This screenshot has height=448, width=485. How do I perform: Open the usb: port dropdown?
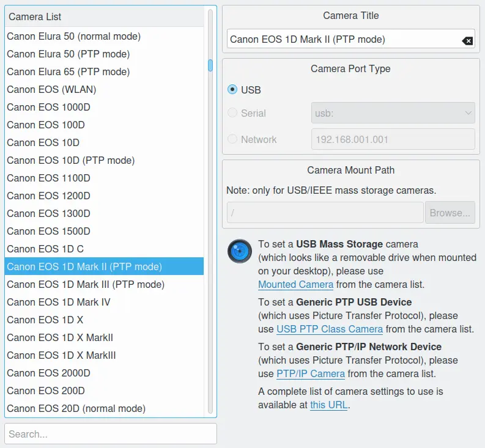pos(393,113)
